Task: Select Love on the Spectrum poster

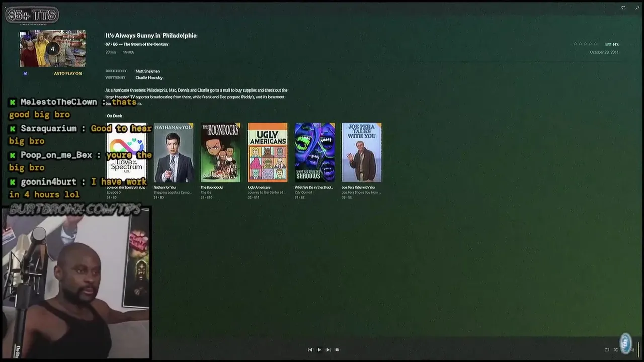Action: point(126,152)
